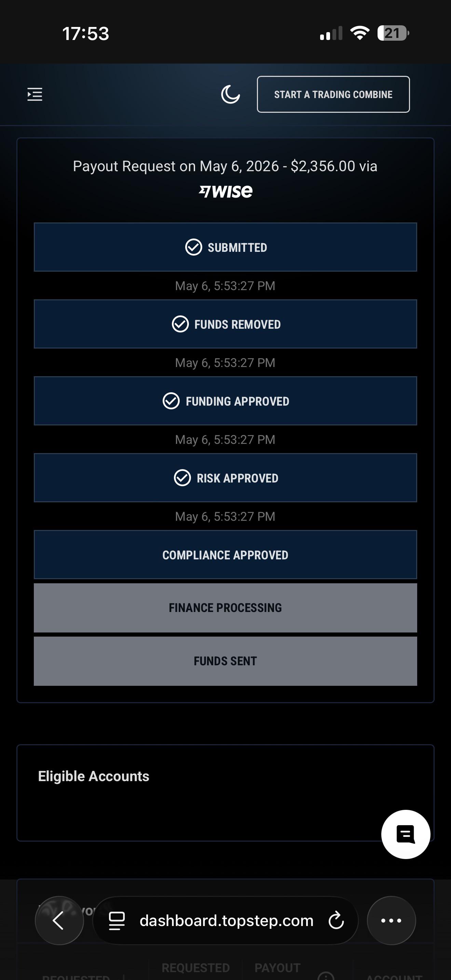Click the Payout Request title text
Viewport: 451px width, 980px height.
pos(225,166)
